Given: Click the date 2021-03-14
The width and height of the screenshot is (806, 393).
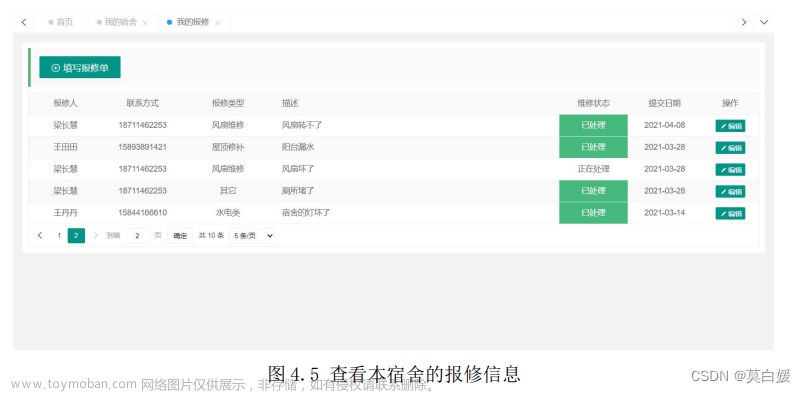Looking at the screenshot, I should pos(665,213).
